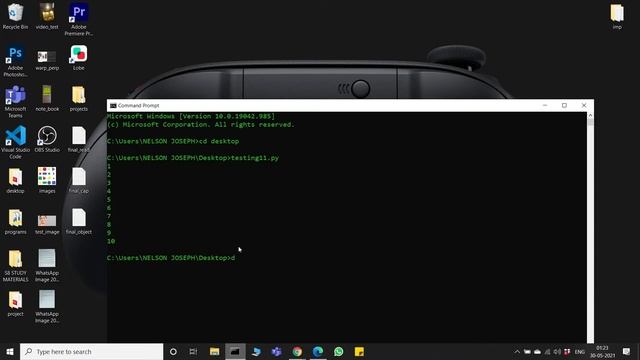Screen dimensions: 640x360
Task: Select the note_book desktop icon
Action: pos(47,98)
